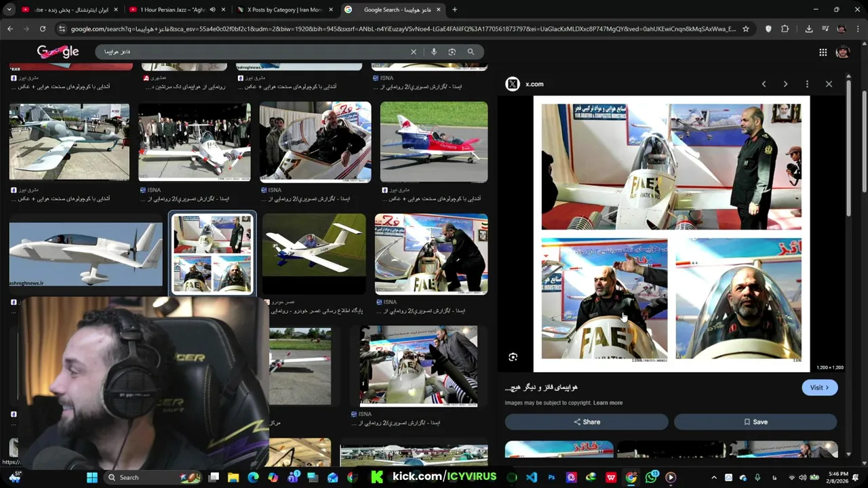
Task: Open the tab search dropdown arrow
Action: 8,9
